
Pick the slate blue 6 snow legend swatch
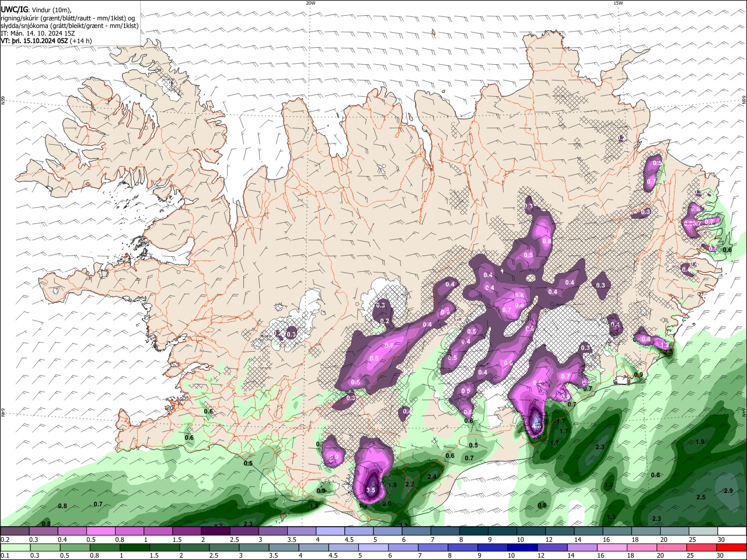tap(417, 531)
